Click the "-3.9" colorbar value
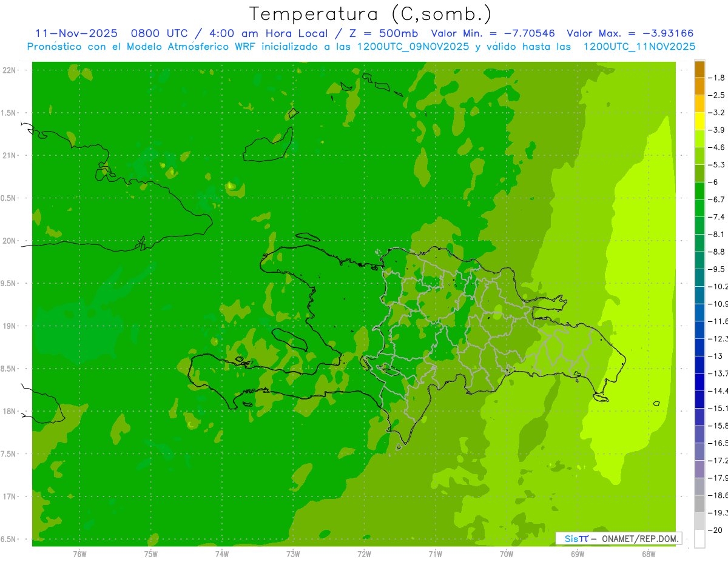The height and width of the screenshot is (562, 728). click(x=717, y=130)
